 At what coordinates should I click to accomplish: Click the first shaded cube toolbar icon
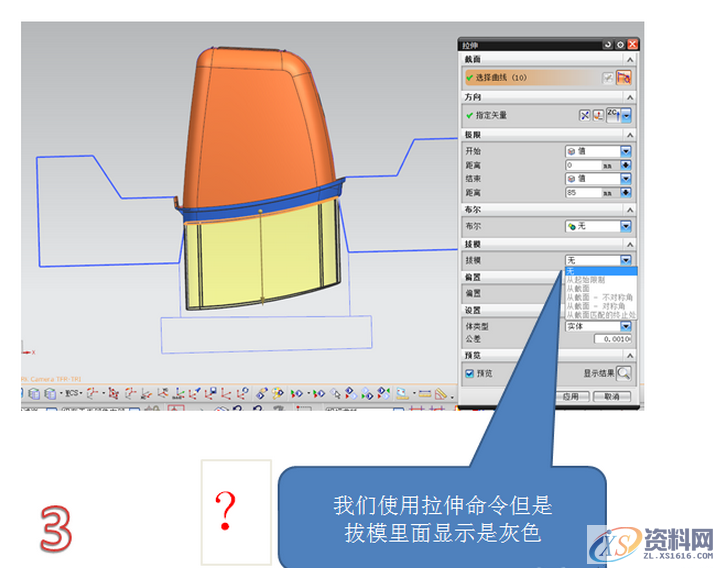[34, 394]
